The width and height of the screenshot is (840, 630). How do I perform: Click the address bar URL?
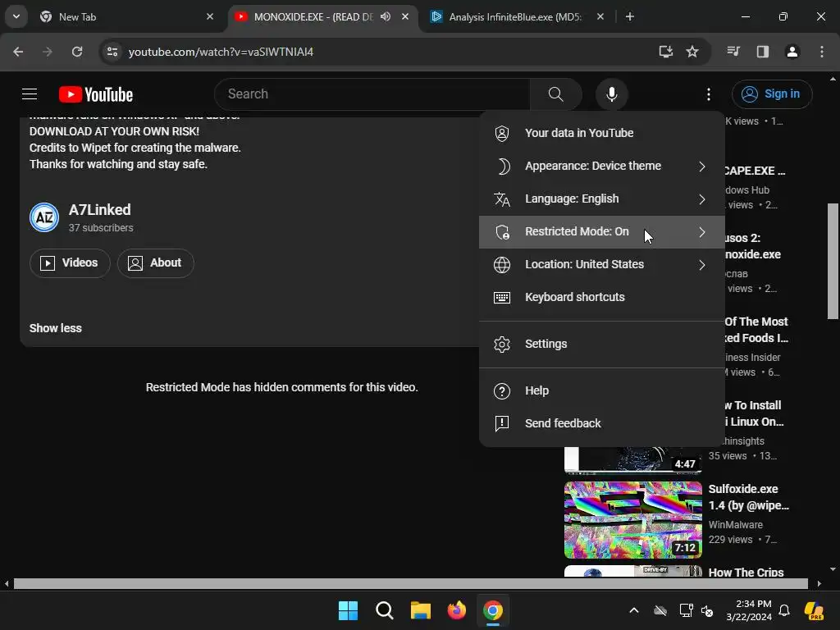coord(221,52)
